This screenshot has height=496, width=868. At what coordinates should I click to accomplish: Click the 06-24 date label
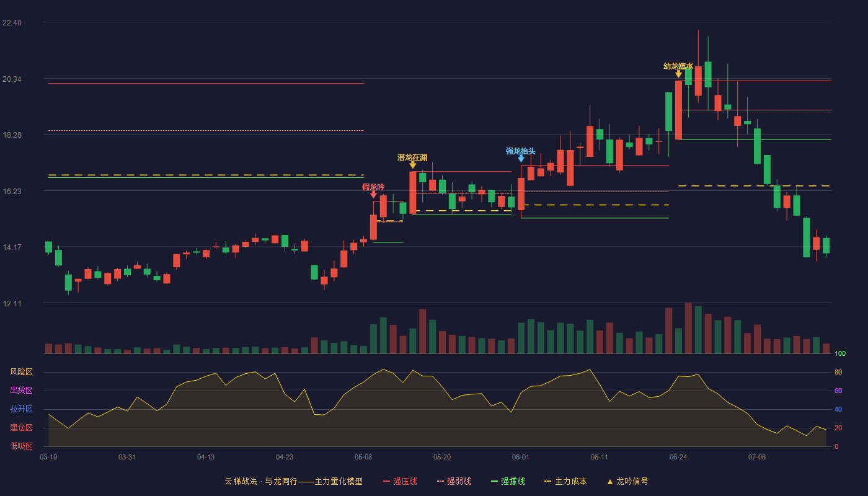(678, 457)
